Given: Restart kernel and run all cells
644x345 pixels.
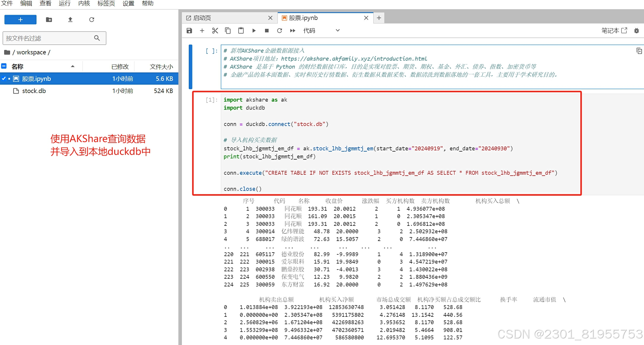Looking at the screenshot, I should pyautogui.click(x=293, y=31).
